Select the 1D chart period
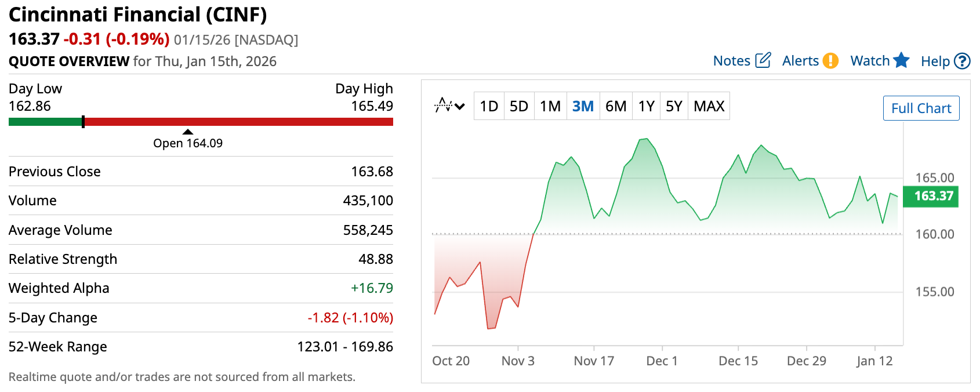Image resolution: width=980 pixels, height=392 pixels. click(x=489, y=106)
